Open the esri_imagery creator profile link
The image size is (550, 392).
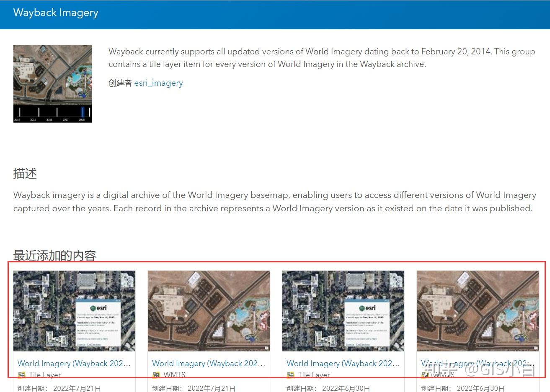tap(158, 83)
